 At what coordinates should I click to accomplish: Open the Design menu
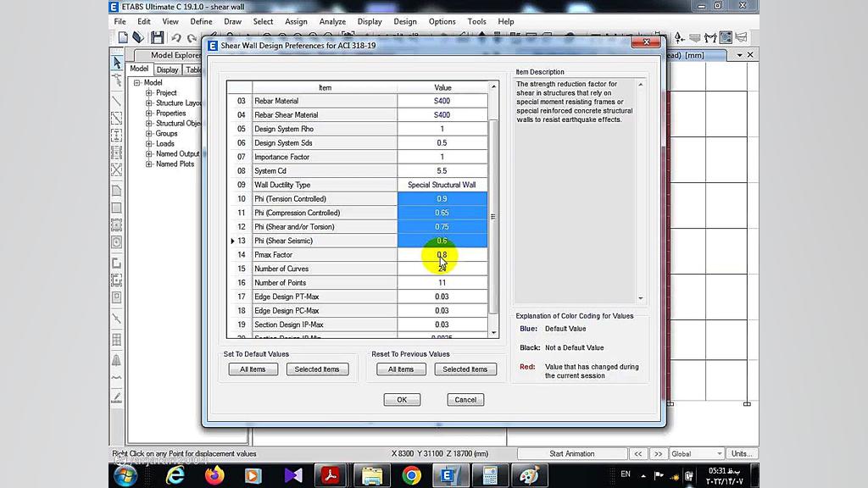pos(404,21)
